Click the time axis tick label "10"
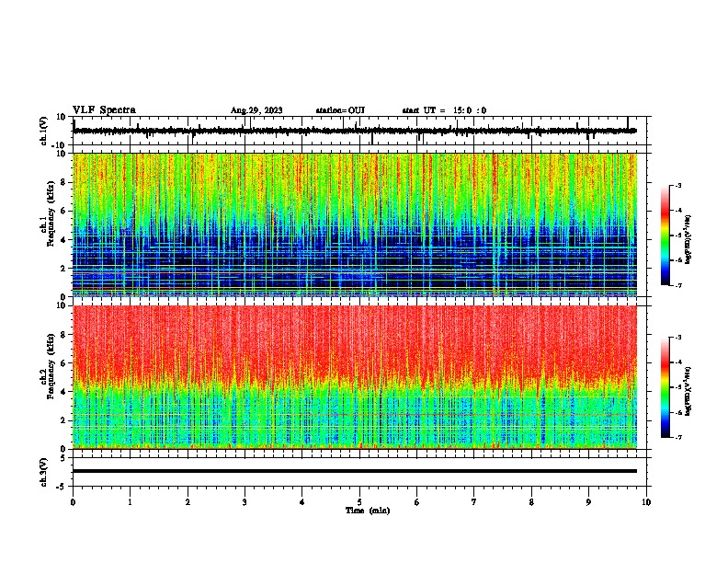Image resolution: width=728 pixels, height=563 pixels. tap(646, 502)
